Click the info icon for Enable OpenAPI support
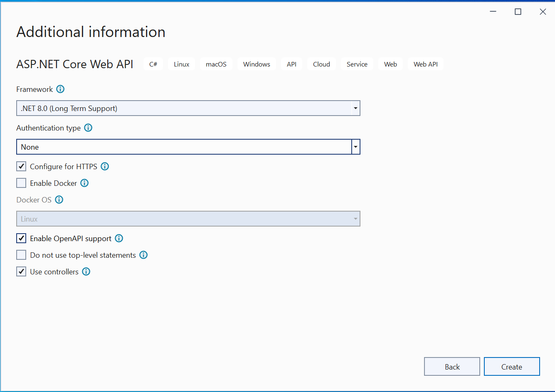 point(119,238)
